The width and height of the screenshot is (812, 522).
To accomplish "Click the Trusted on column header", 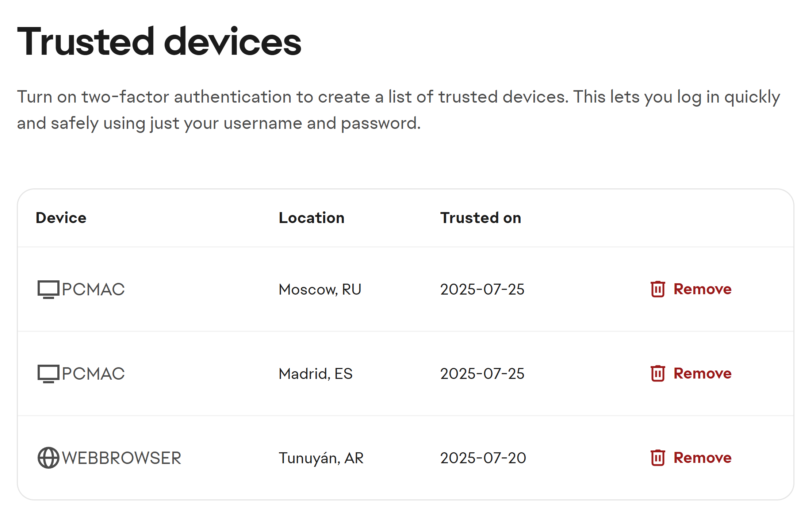I will click(x=480, y=218).
